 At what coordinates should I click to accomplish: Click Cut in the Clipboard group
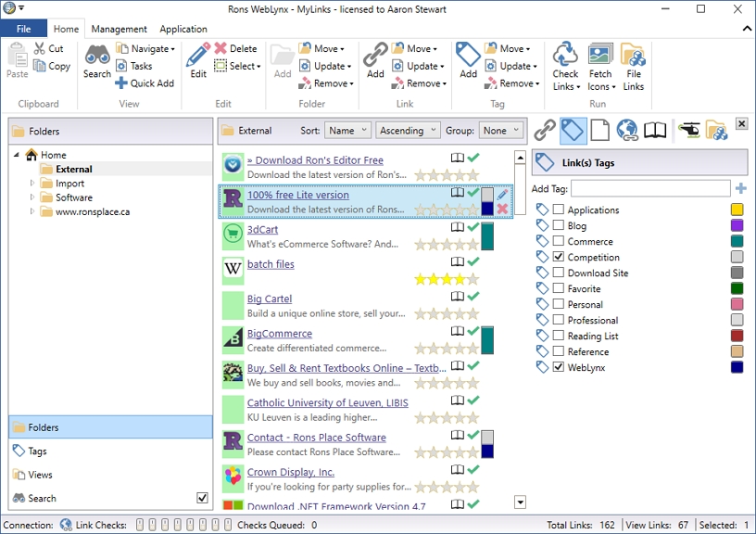(49, 48)
